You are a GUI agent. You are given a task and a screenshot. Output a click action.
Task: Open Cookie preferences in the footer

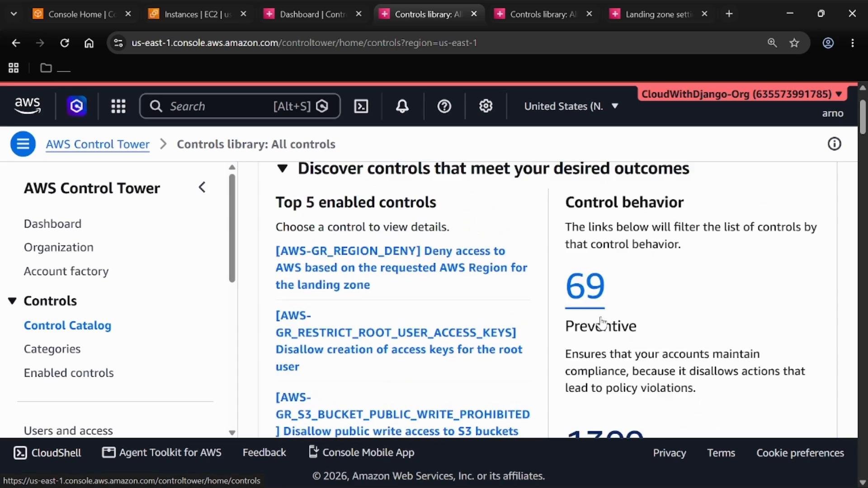pos(800,453)
